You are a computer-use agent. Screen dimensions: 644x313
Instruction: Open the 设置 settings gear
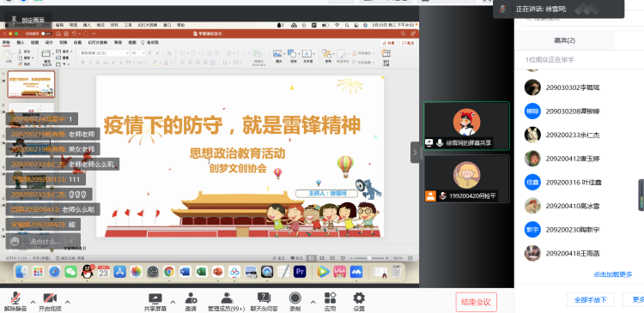[359, 302]
